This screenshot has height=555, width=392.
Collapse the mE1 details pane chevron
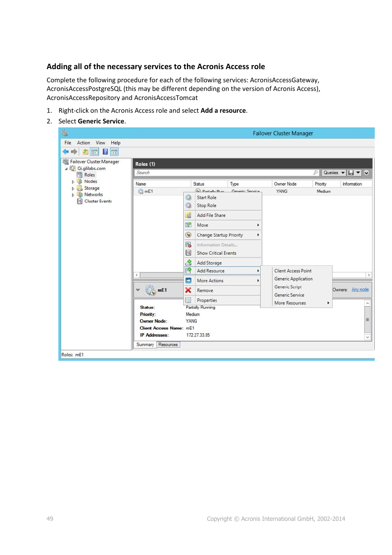coord(138,290)
